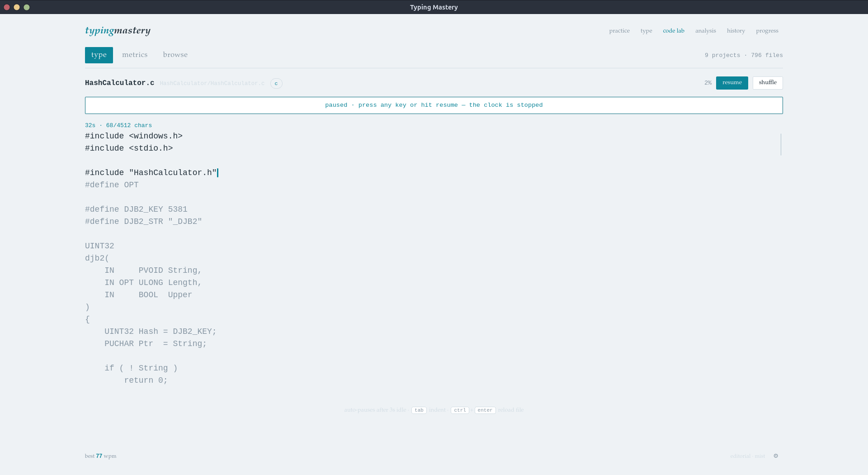The width and height of the screenshot is (868, 475).
Task: View the history page
Action: tap(736, 31)
